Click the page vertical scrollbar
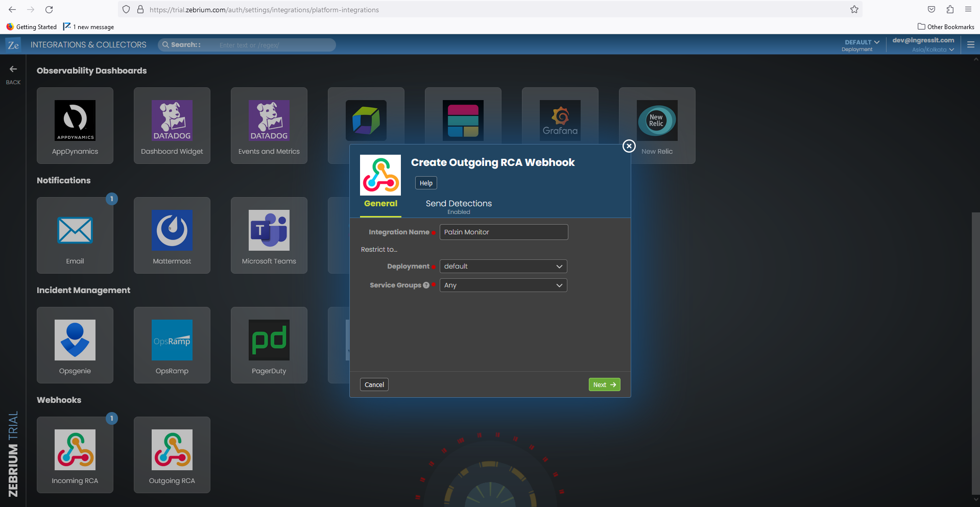This screenshot has width=980, height=507. tap(976, 352)
